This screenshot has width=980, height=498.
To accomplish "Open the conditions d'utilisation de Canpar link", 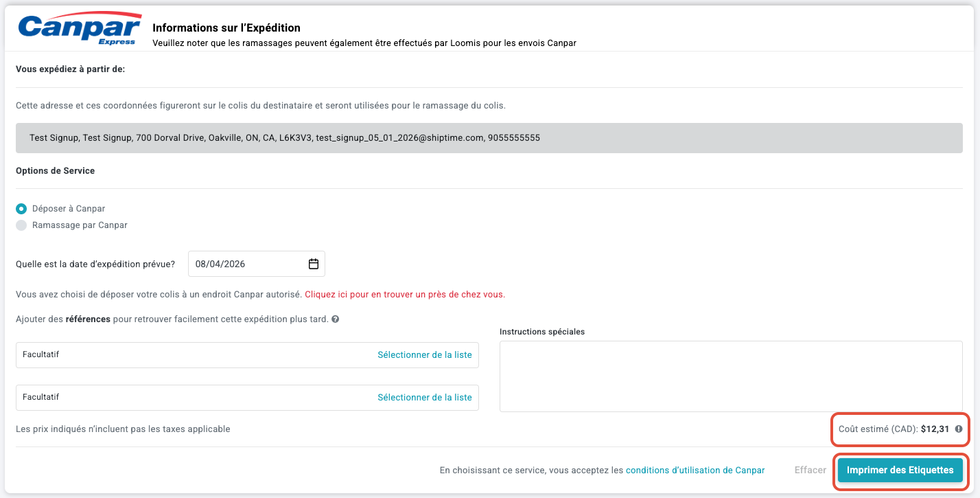I will tap(695, 470).
